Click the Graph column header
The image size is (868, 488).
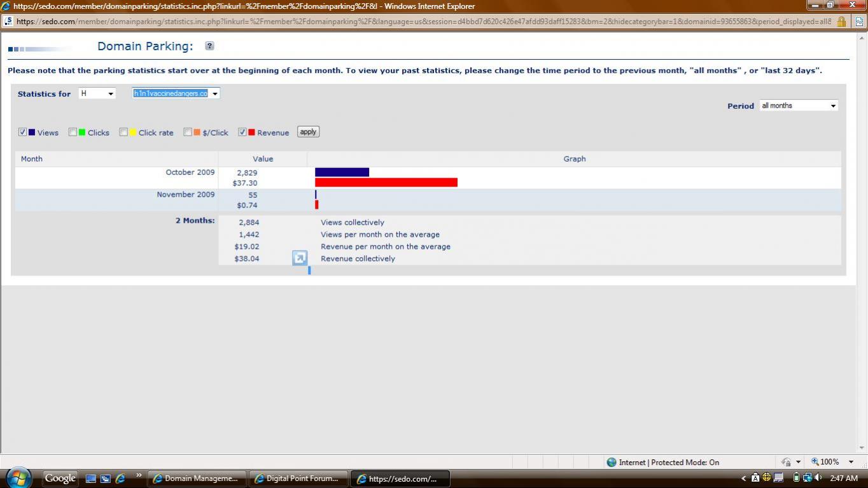coord(575,159)
